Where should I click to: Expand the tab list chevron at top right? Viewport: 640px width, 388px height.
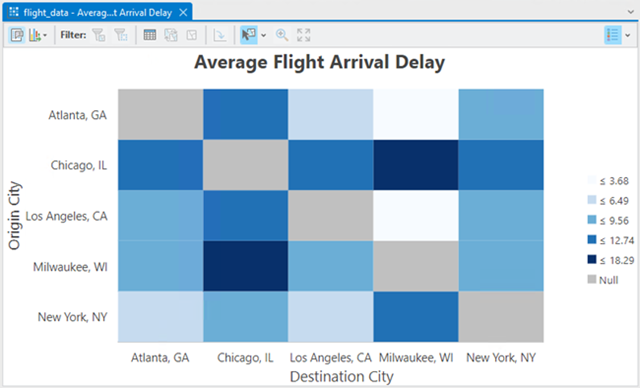(x=631, y=12)
